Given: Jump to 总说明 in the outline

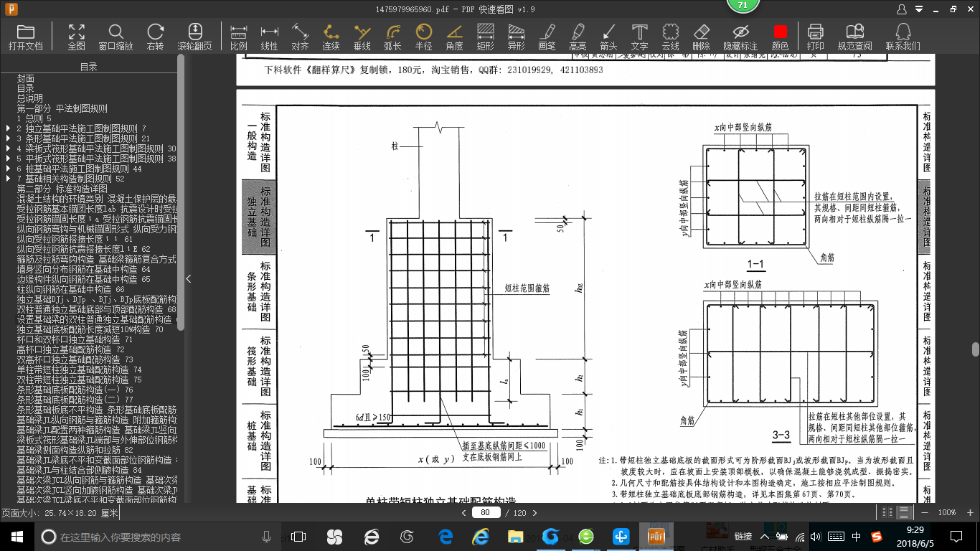Looking at the screenshot, I should [x=30, y=98].
